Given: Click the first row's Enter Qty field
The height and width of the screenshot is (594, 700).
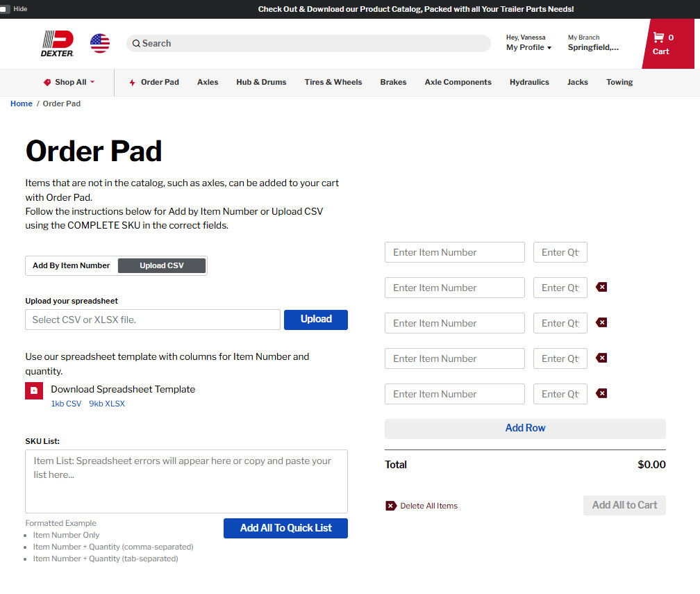Looking at the screenshot, I should (560, 252).
